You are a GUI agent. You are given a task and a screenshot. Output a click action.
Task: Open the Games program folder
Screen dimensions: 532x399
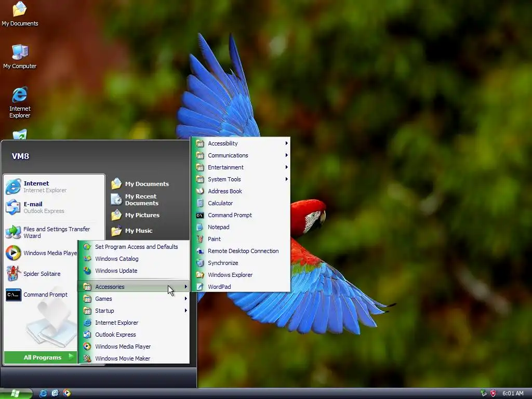click(x=134, y=299)
